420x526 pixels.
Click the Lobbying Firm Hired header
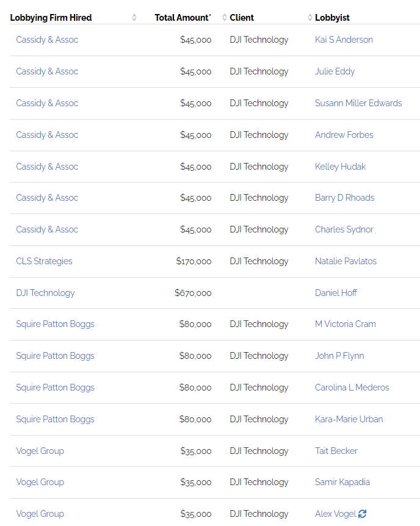(51, 18)
